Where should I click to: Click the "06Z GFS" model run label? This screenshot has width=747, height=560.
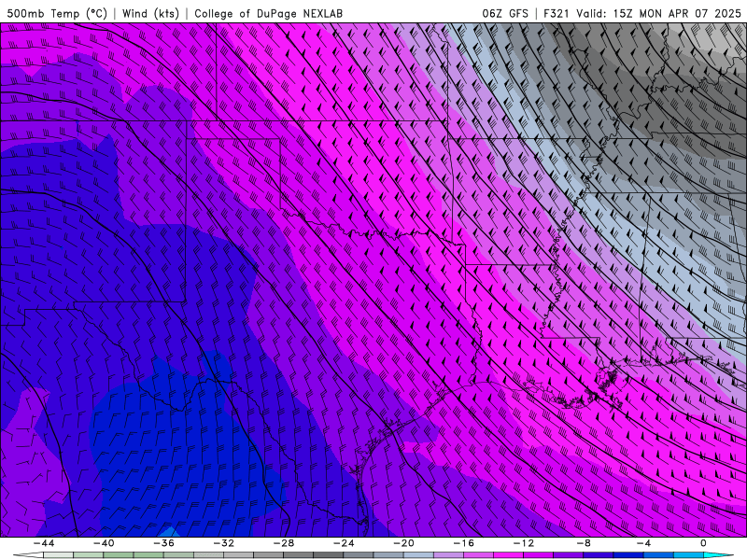505,13
